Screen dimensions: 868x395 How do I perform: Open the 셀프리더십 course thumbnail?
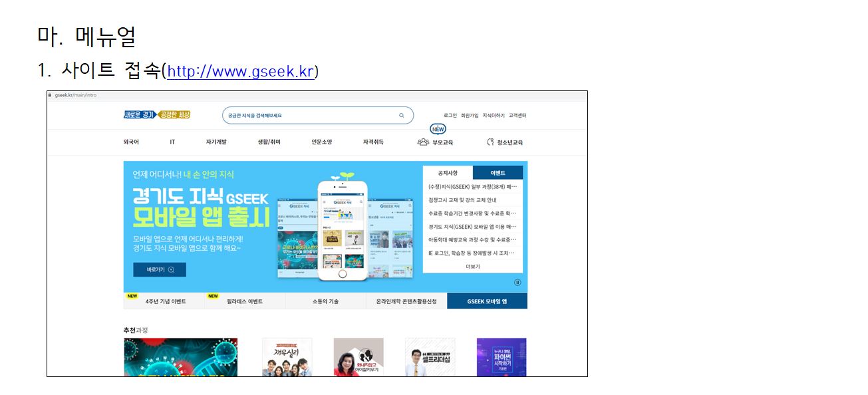tap(430, 357)
